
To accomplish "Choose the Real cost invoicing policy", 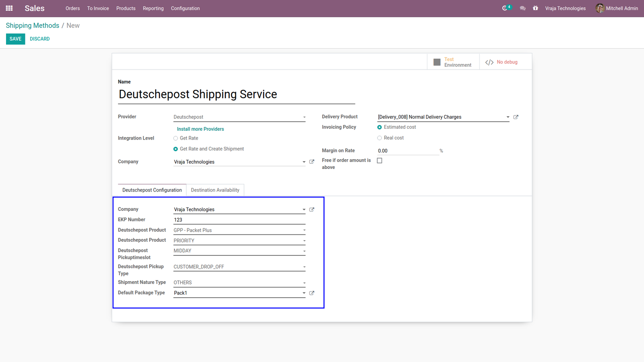I will pos(380,138).
